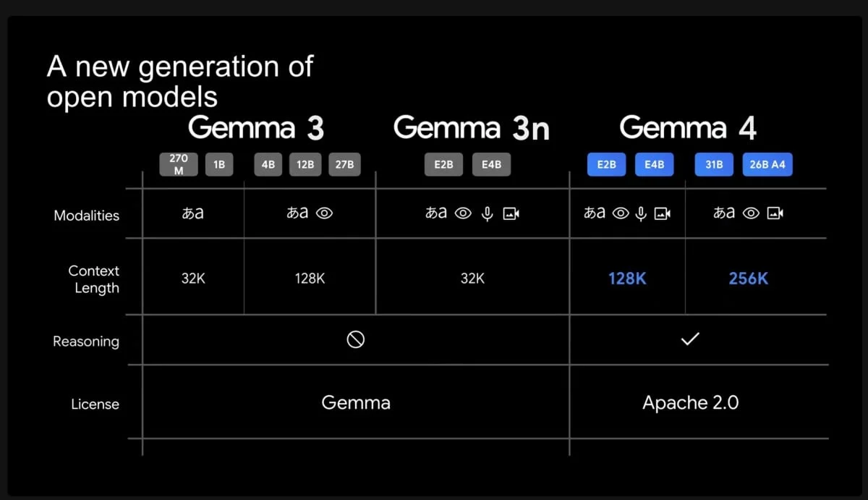This screenshot has height=500, width=868.
Task: Select the gray E4B badge under Gemma 3n
Action: [x=491, y=164]
